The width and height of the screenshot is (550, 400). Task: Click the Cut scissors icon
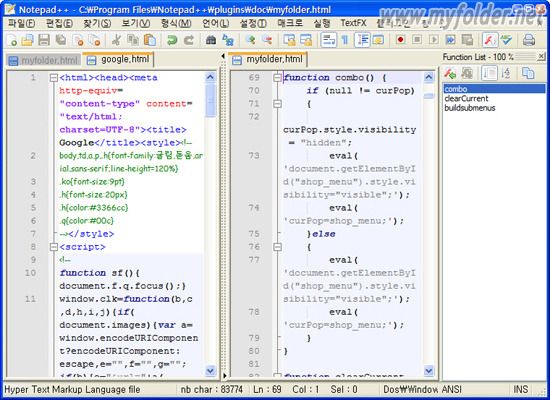(x=116, y=40)
